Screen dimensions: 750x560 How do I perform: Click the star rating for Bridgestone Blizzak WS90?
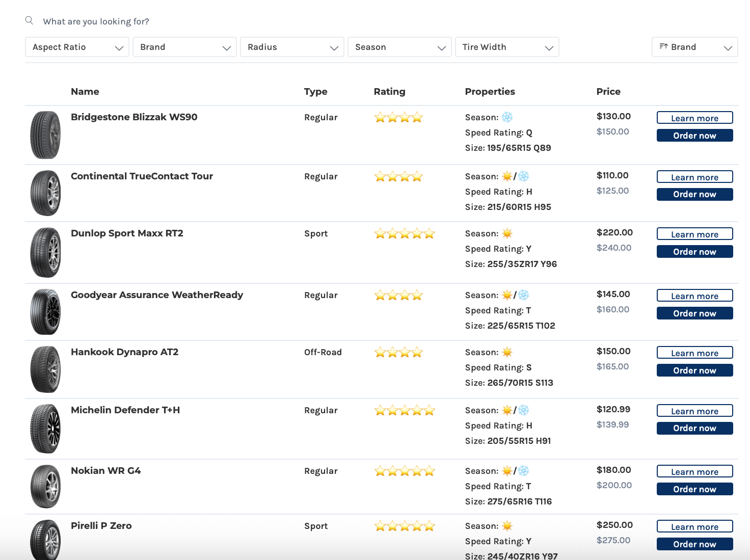(398, 118)
